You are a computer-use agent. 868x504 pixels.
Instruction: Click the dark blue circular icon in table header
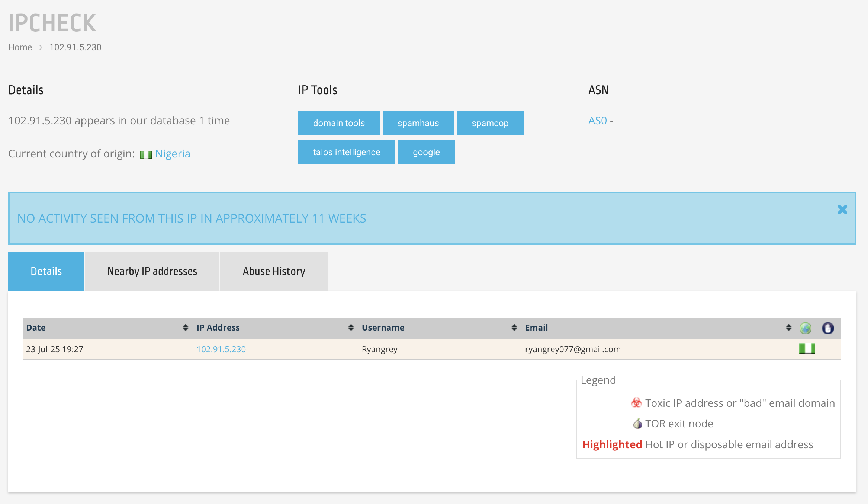click(827, 328)
